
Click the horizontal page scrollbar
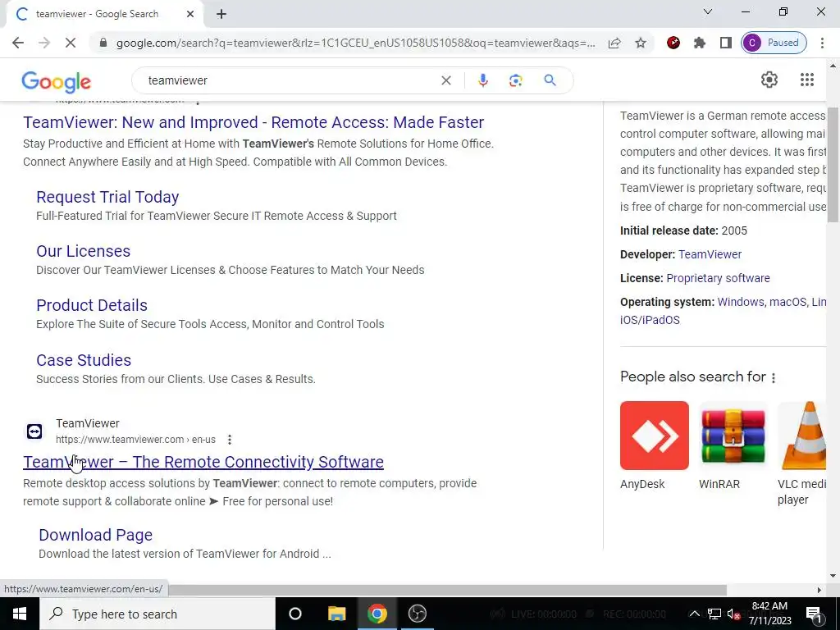coord(447,590)
